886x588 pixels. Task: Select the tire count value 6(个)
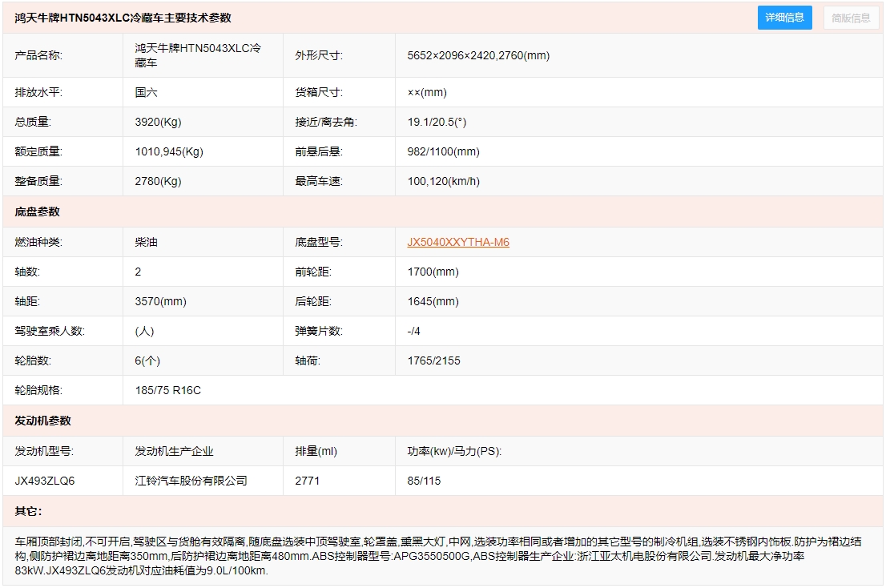[x=147, y=360]
